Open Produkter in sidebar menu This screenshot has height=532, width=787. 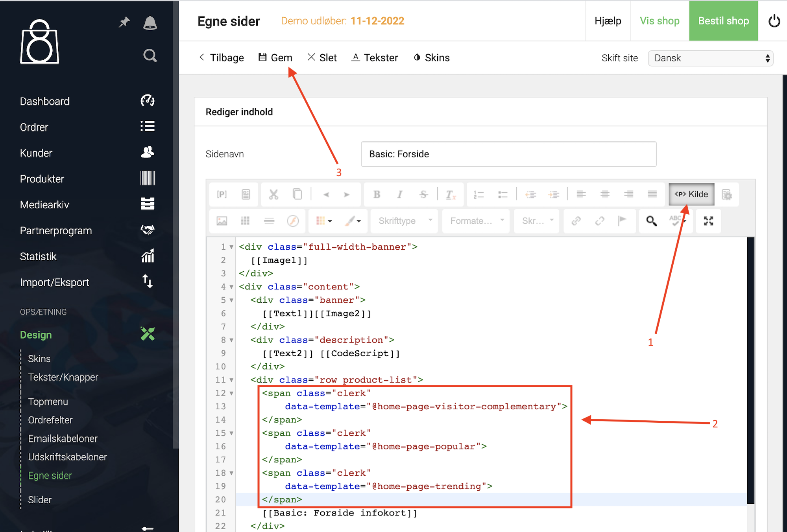[42, 179]
